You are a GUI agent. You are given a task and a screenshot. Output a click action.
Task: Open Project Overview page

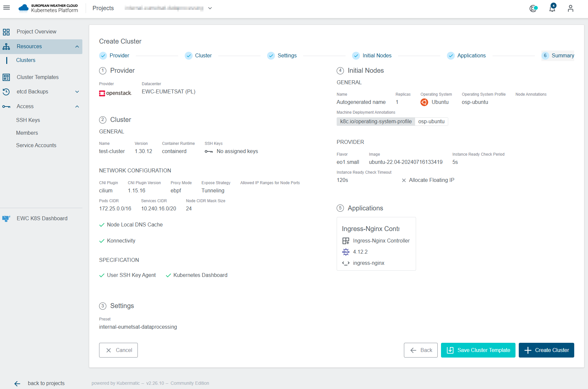click(x=36, y=32)
